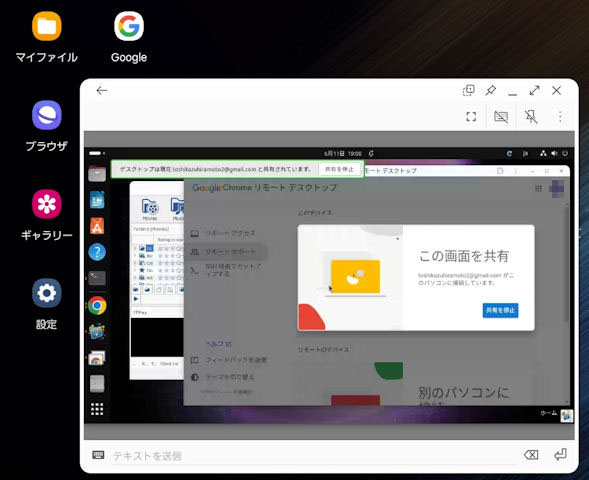
Task: Open Ubuntu Software from the dock
Action: pyautogui.click(x=97, y=226)
